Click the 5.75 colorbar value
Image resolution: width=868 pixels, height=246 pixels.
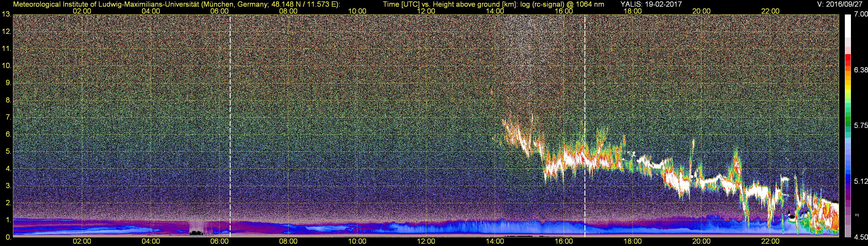tap(861, 125)
